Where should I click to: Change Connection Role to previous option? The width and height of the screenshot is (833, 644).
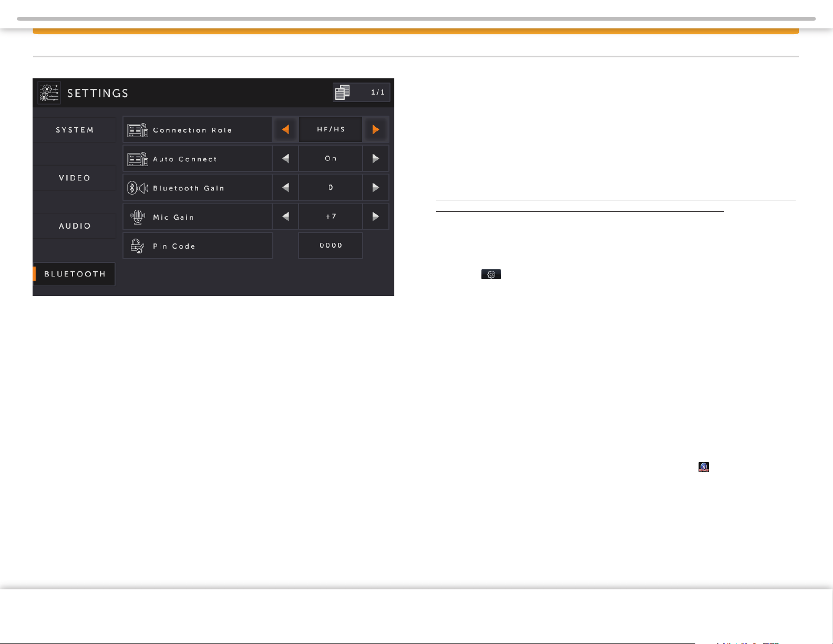tap(285, 129)
